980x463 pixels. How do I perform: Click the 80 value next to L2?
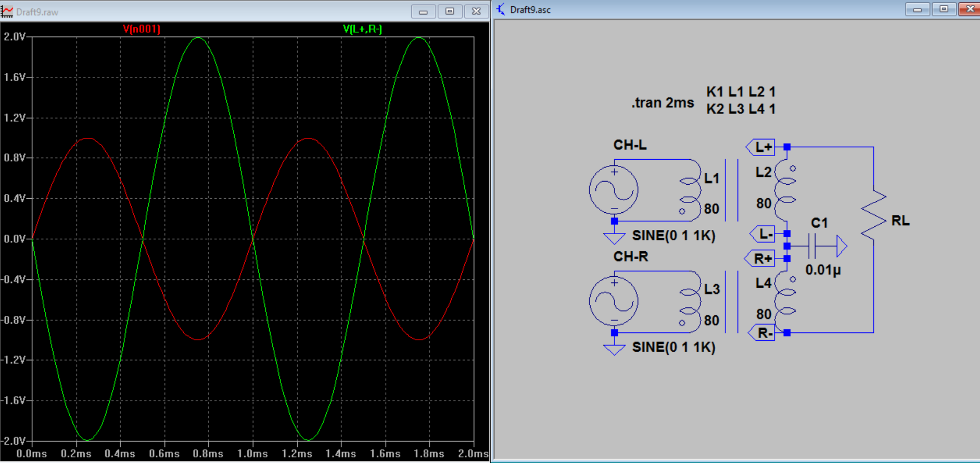(763, 203)
